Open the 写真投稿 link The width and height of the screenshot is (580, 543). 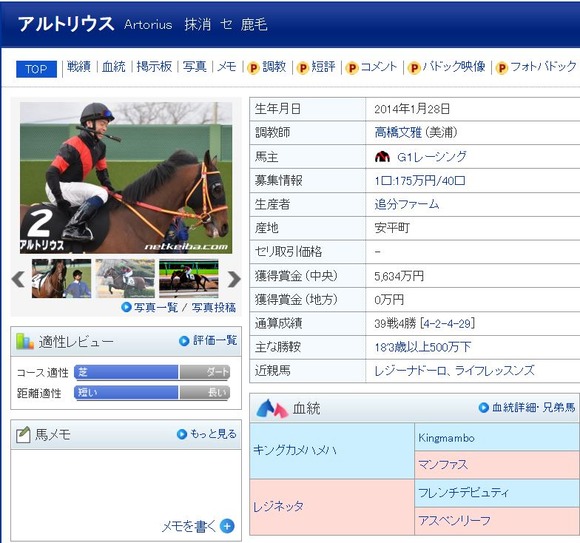tap(213, 307)
